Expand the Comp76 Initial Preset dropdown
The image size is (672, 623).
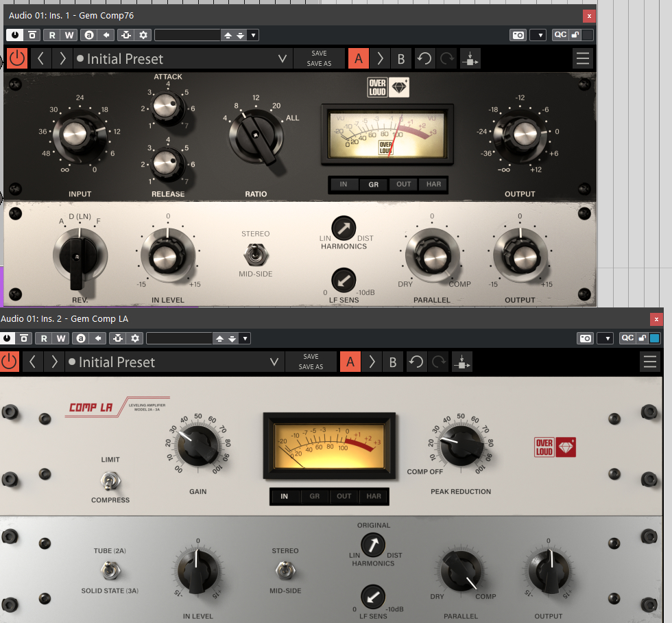[283, 59]
